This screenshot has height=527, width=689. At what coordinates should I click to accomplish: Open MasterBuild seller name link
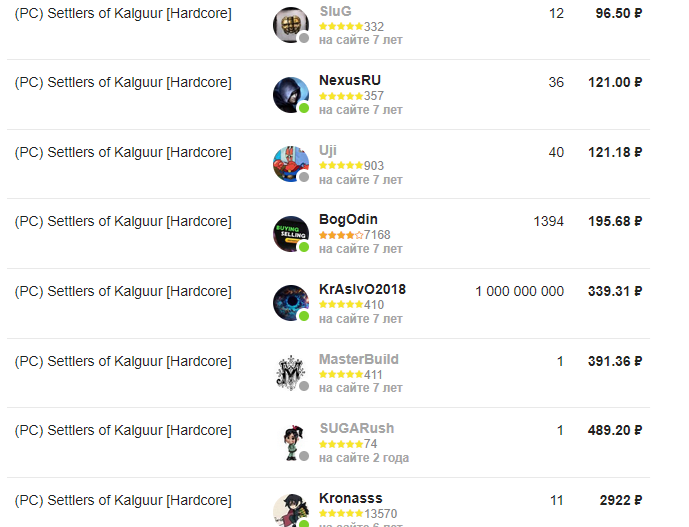pos(359,359)
